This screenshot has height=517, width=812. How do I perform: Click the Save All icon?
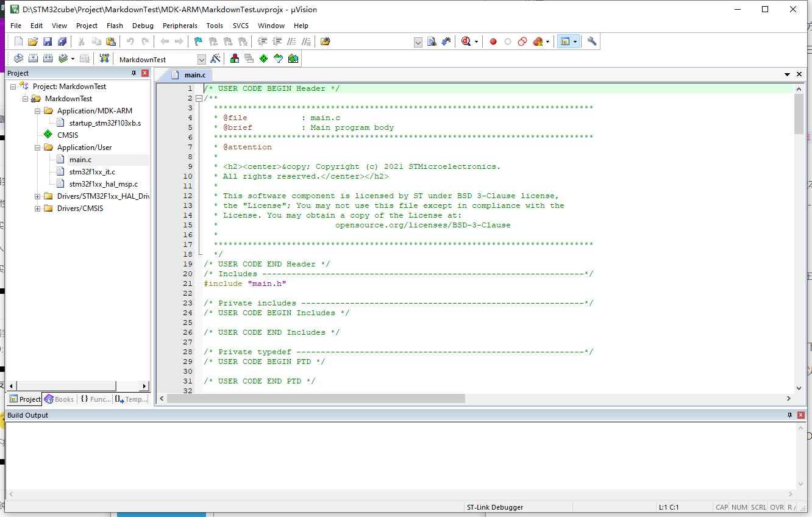pos(62,41)
